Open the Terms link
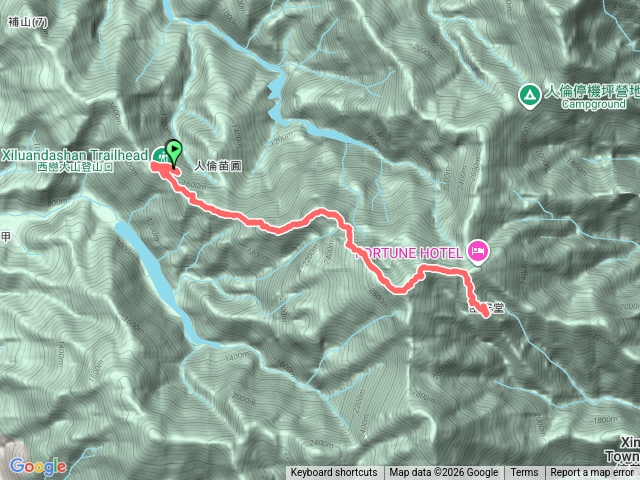The height and width of the screenshot is (480, 640). tap(523, 473)
